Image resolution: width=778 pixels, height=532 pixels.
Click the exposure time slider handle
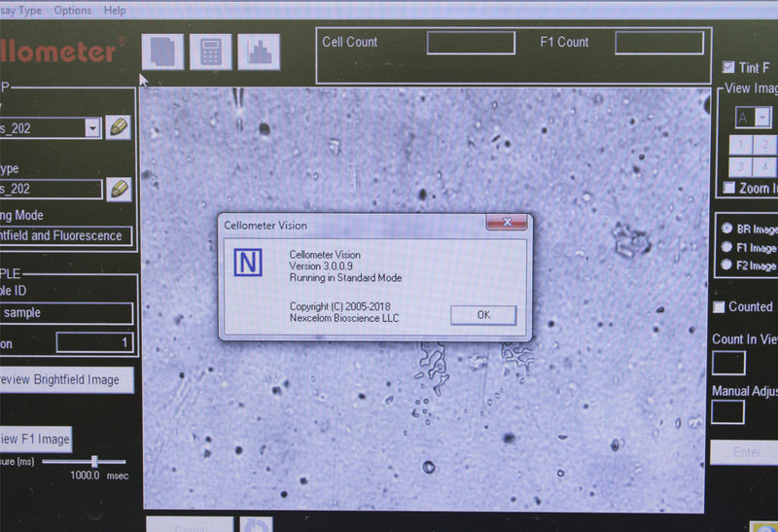[94, 461]
